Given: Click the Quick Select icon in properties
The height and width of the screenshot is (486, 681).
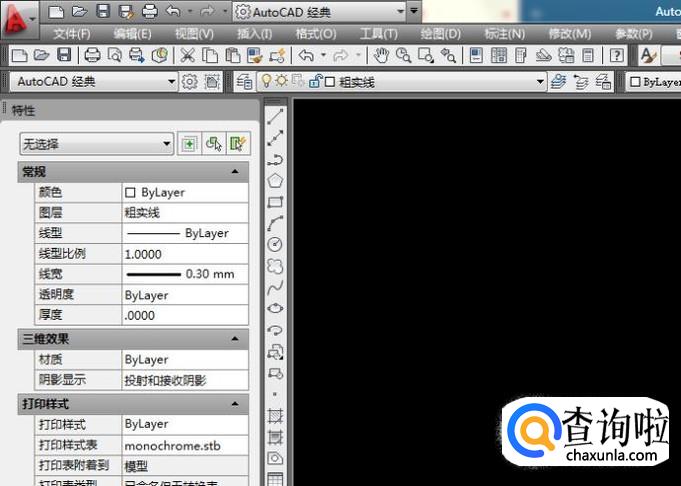Looking at the screenshot, I should coord(237,144).
